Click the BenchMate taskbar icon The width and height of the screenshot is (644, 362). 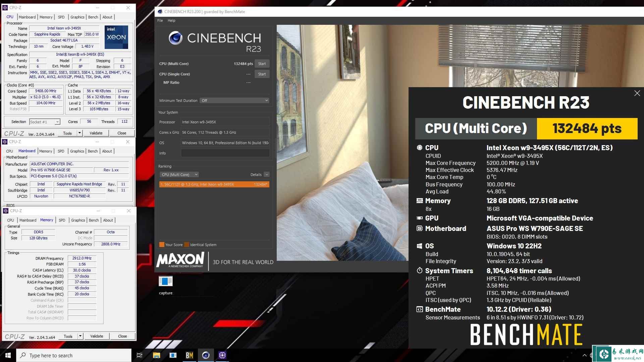(x=190, y=355)
